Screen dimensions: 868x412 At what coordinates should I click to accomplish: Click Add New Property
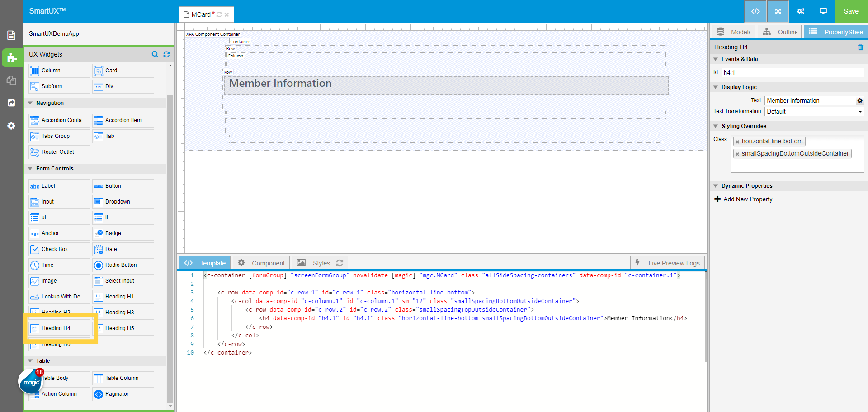(747, 199)
